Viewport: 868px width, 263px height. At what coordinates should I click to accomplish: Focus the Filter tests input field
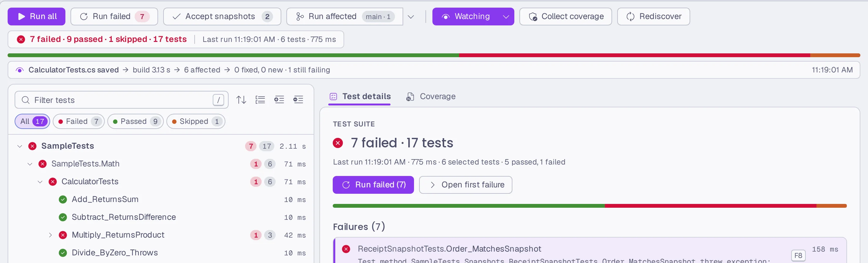point(122,100)
